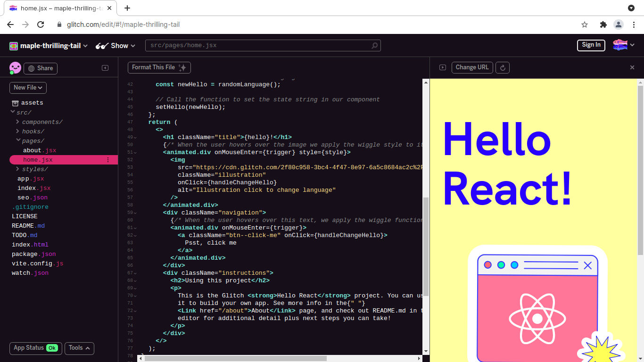Open the vite.config.js file
This screenshot has width=644, height=362.
[37, 263]
